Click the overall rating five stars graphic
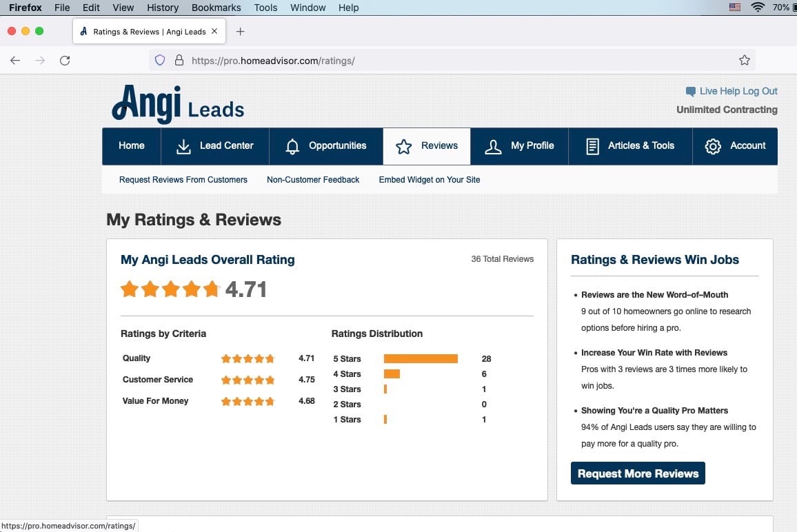797x532 pixels. click(x=170, y=289)
